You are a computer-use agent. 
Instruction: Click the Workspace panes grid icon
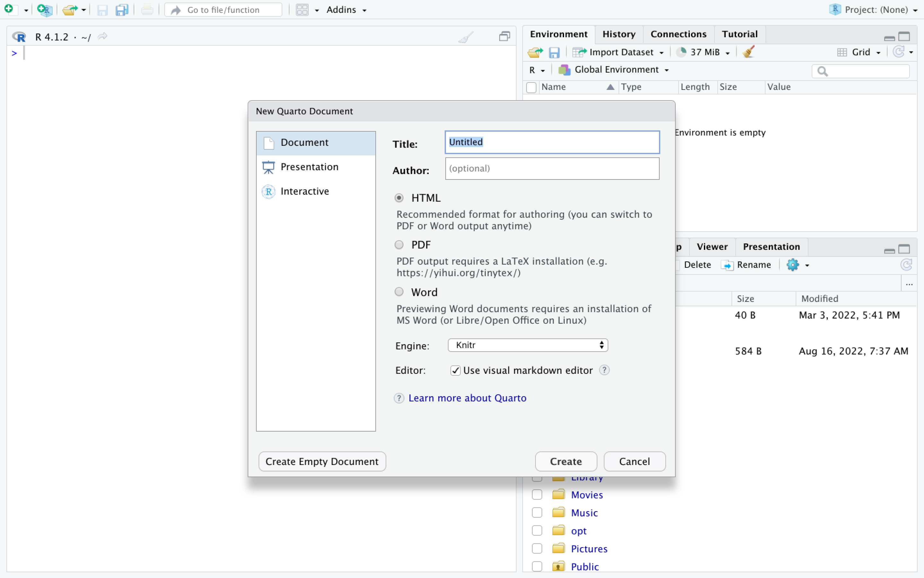pos(302,10)
